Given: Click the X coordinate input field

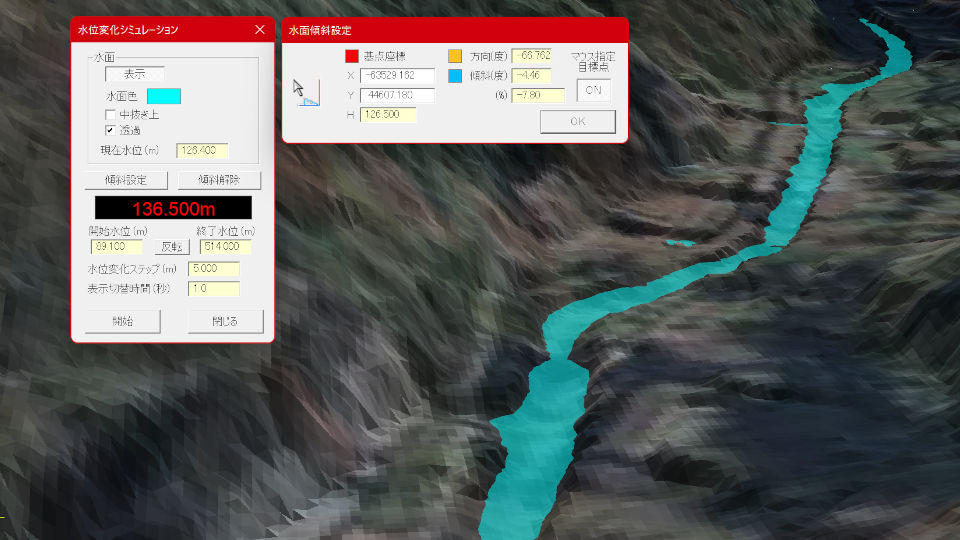Looking at the screenshot, I should (x=397, y=76).
